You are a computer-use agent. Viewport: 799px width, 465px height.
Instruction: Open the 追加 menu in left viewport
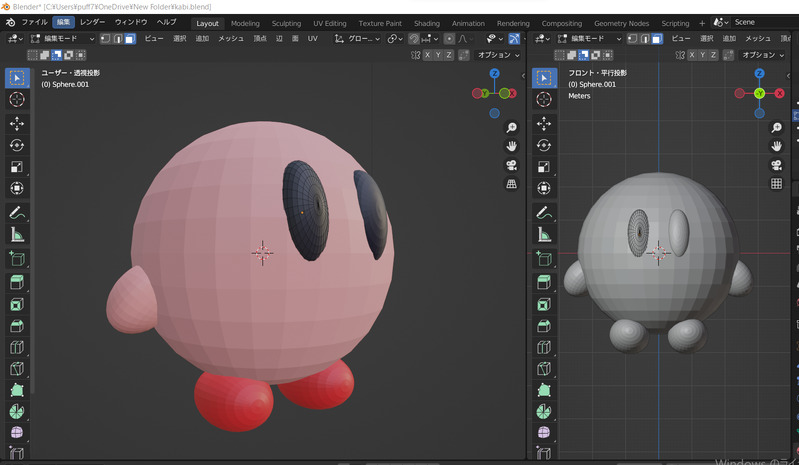(203, 39)
